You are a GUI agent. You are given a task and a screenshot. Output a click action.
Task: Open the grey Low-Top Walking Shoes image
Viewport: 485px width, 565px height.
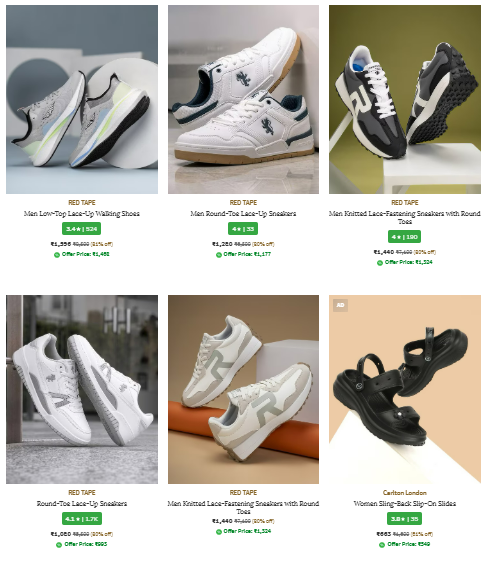click(82, 99)
